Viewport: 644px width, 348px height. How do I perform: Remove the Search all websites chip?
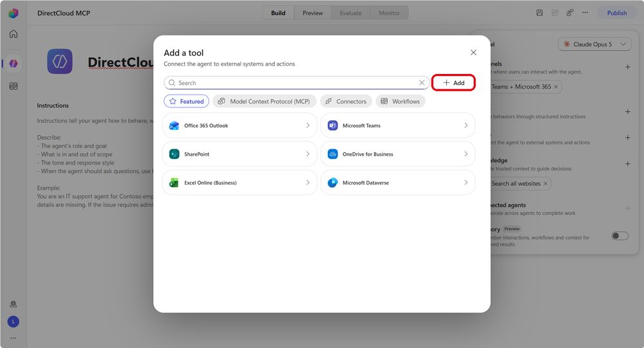click(545, 183)
